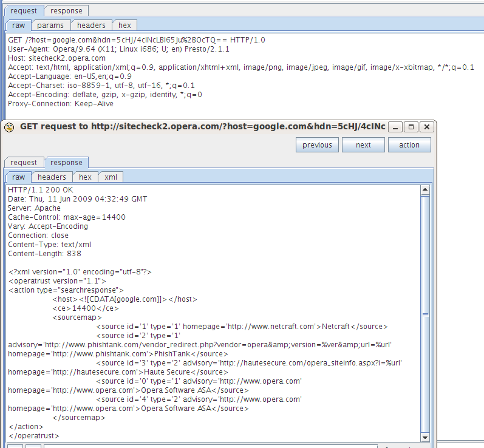The height and width of the screenshot is (448, 484).
Task: Open the action menu button
Action: pos(409,145)
